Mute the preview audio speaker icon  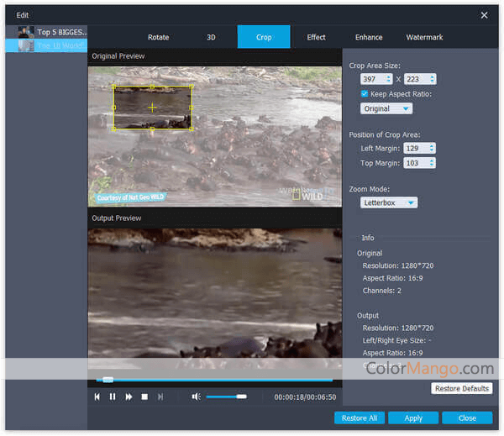(195, 397)
